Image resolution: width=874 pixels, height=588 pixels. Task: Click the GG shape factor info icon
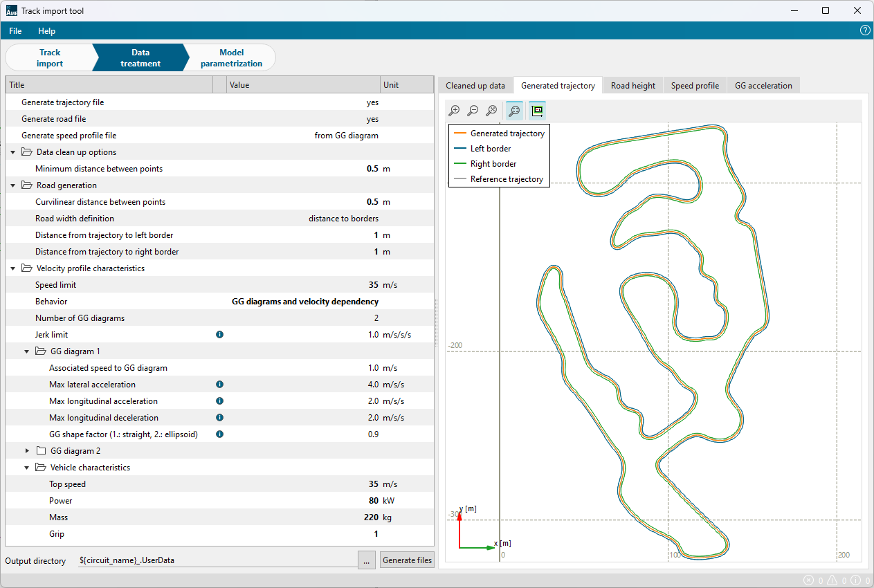[x=220, y=434]
